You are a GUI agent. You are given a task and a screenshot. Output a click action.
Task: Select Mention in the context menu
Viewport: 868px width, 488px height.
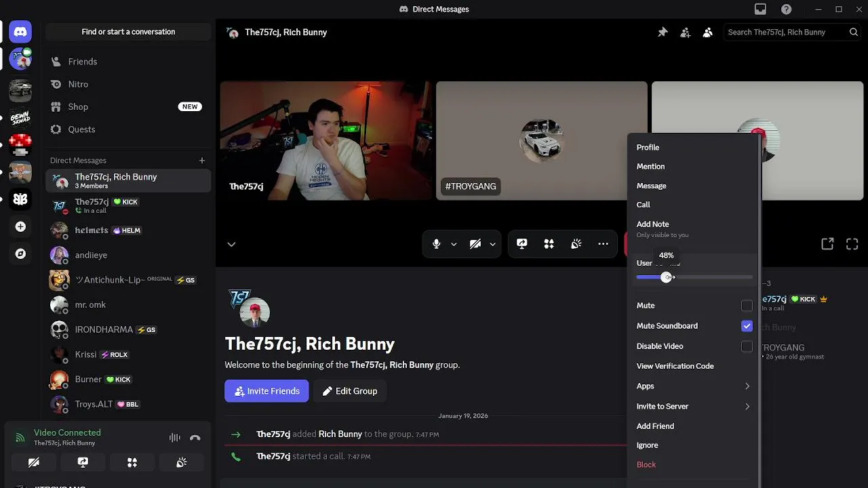pyautogui.click(x=693, y=166)
